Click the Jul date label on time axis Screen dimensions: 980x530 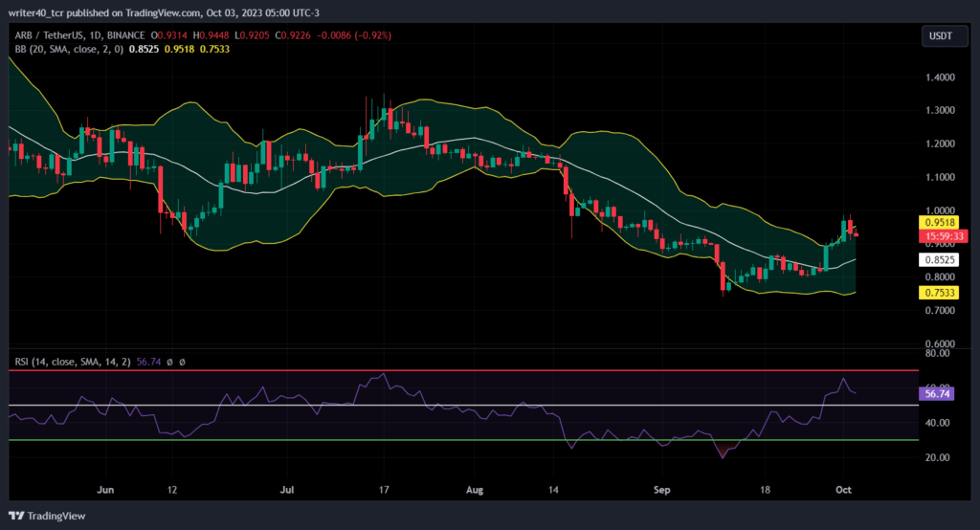coord(287,490)
